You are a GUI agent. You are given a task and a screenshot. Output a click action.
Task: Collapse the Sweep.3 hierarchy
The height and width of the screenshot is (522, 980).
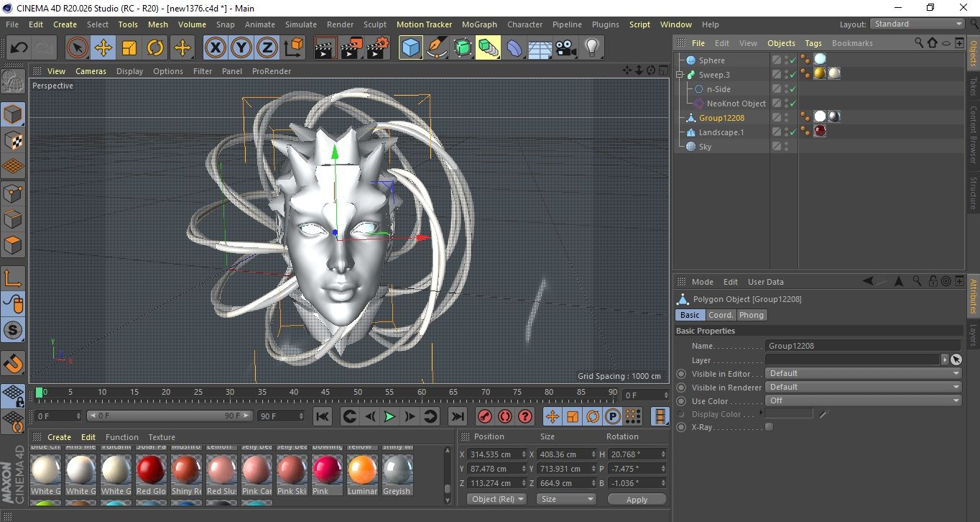(x=680, y=75)
